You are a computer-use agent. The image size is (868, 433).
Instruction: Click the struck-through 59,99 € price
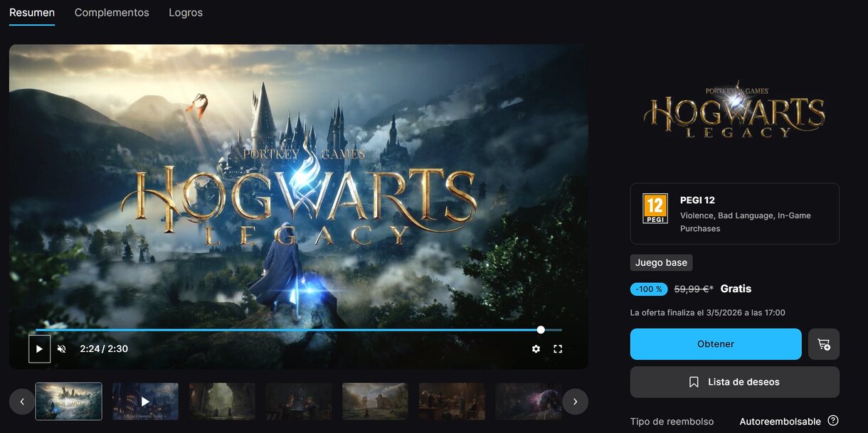(x=694, y=289)
